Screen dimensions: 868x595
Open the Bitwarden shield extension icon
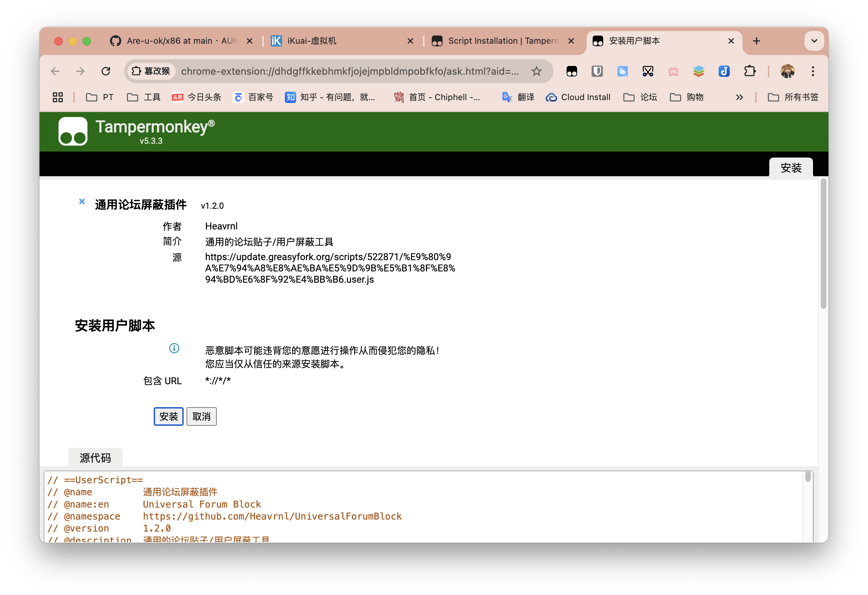pos(597,71)
